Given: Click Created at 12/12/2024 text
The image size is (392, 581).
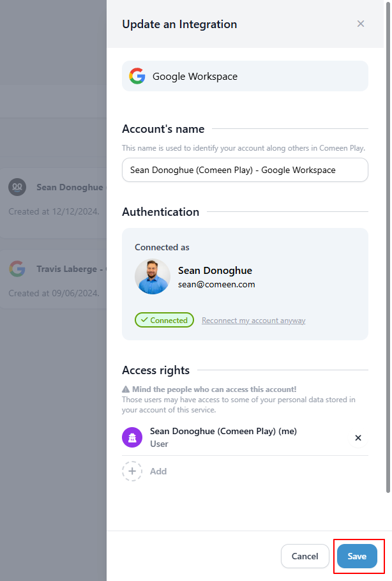Looking at the screenshot, I should (54, 211).
